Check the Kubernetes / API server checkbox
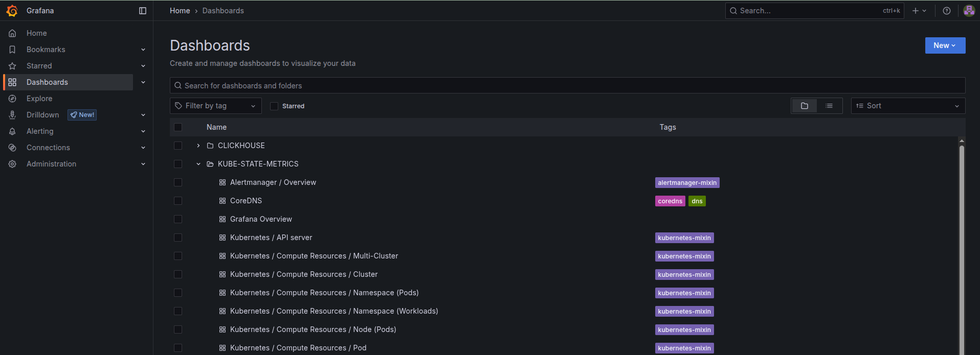 [x=178, y=238]
